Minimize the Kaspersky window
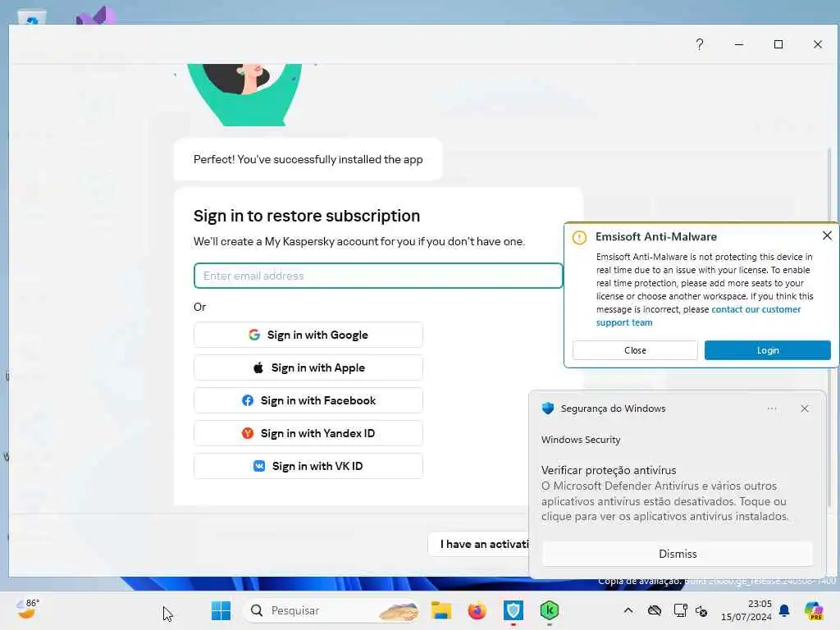Viewport: 840px width, 630px height. (x=739, y=44)
